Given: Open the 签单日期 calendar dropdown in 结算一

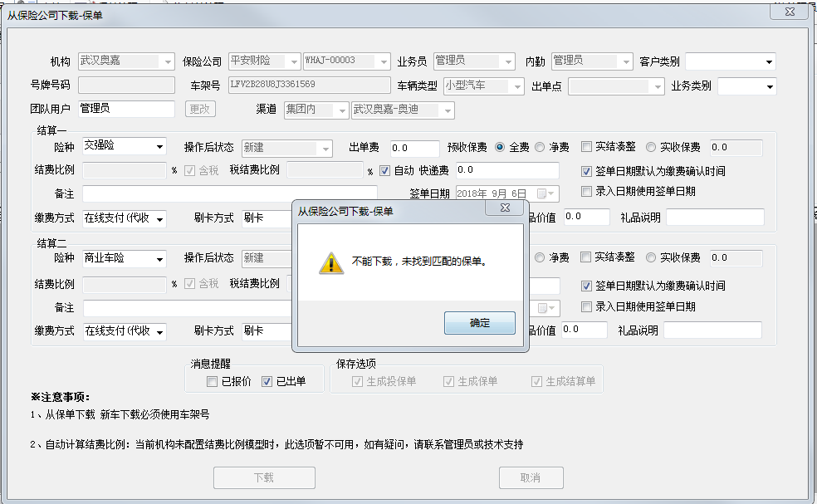Looking at the screenshot, I should tap(547, 194).
